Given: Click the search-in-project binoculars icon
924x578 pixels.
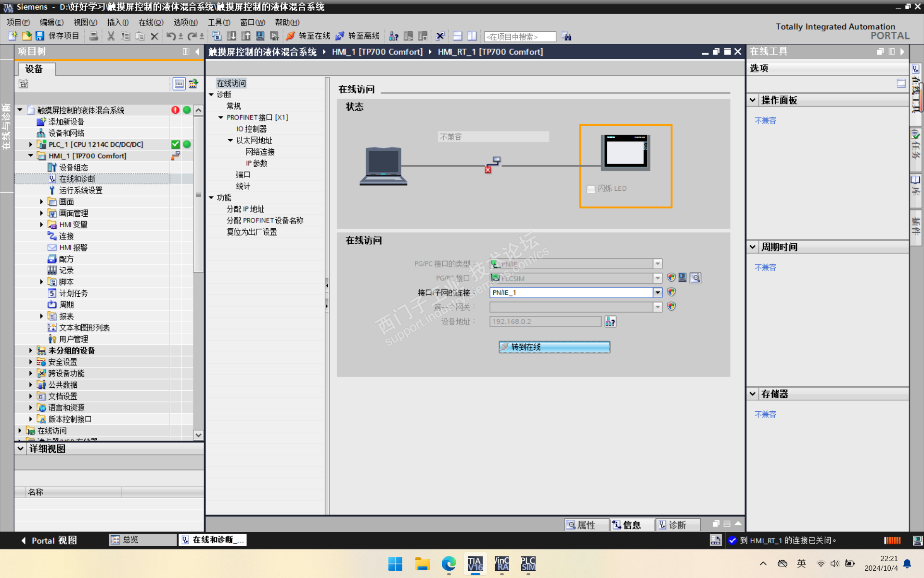Looking at the screenshot, I should coord(566,36).
